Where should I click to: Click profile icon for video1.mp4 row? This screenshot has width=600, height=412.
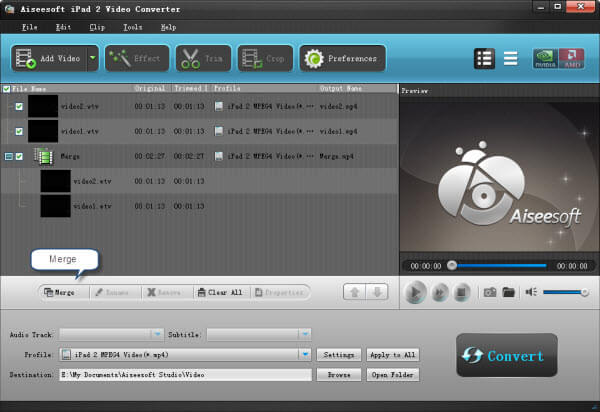pos(218,131)
